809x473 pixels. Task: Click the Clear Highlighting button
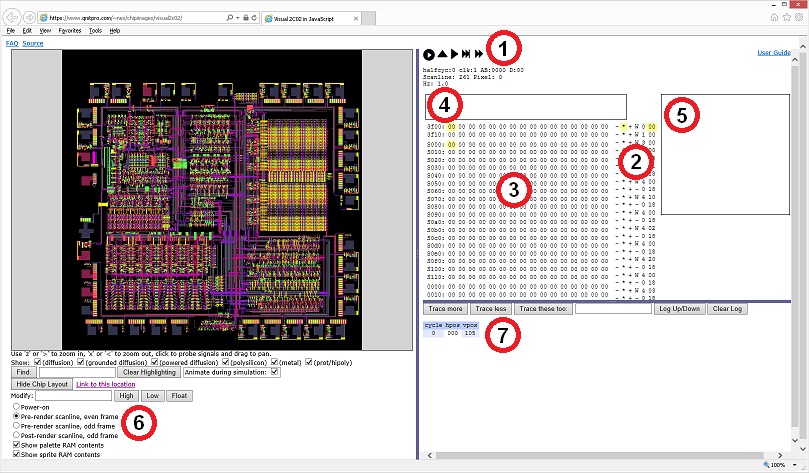click(x=149, y=372)
